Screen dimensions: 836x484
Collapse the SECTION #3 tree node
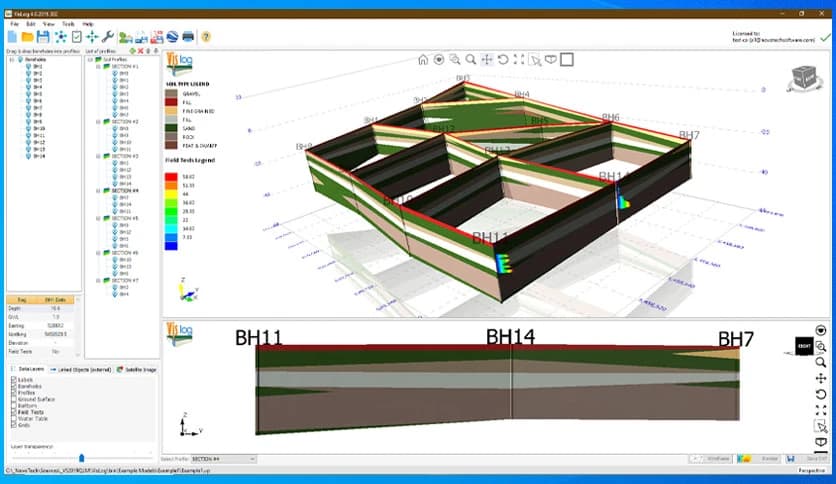(x=99, y=156)
